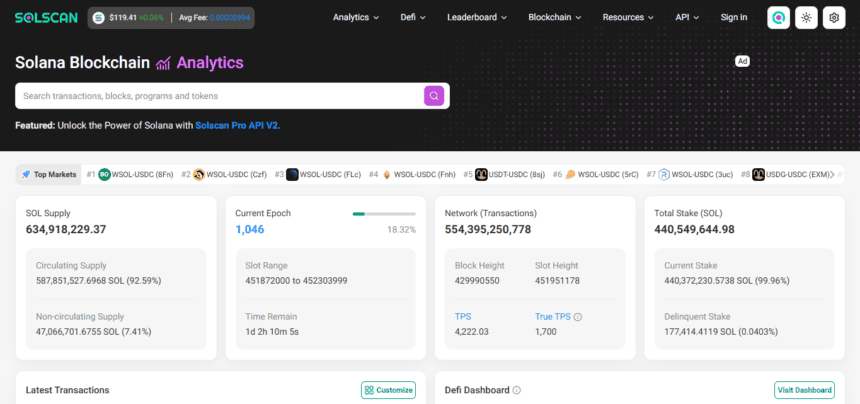The image size is (860, 404).
Task: Click the Customize button
Action: pos(388,390)
